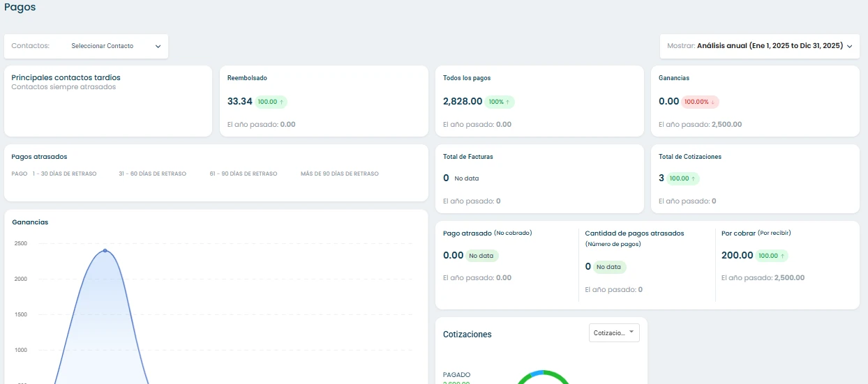The width and height of the screenshot is (868, 384).
Task: Click the Pago atrasado (No cobrado) label
Action: (x=487, y=233)
